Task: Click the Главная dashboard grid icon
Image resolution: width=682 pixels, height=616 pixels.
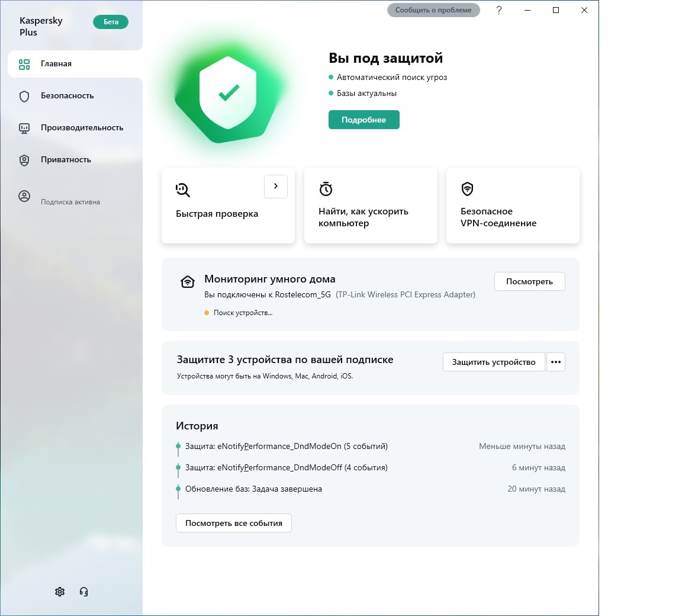Action: [x=24, y=65]
